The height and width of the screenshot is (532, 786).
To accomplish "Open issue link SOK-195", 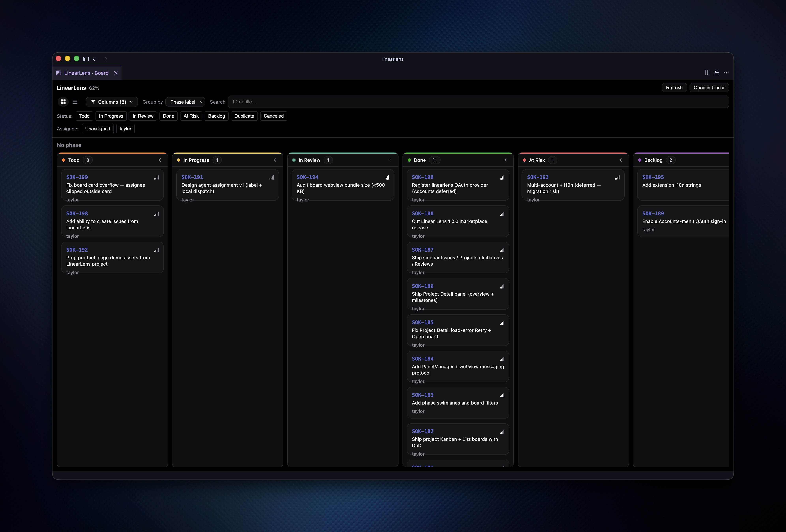I will click(653, 177).
